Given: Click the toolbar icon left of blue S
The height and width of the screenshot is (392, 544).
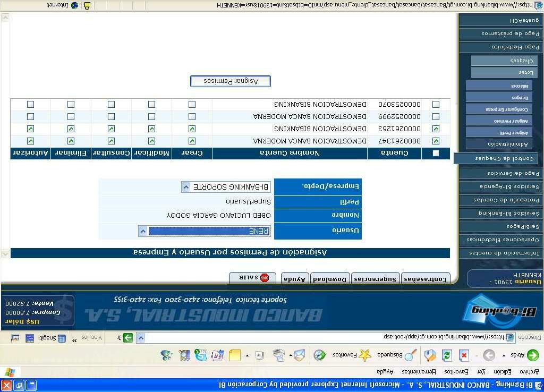Looking at the screenshot, I should coord(184,355).
